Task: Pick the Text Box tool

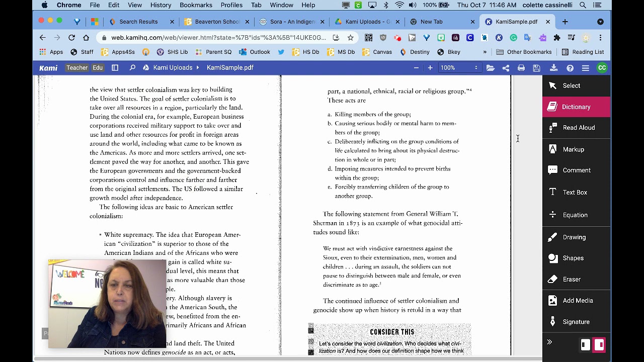Action: point(576,192)
